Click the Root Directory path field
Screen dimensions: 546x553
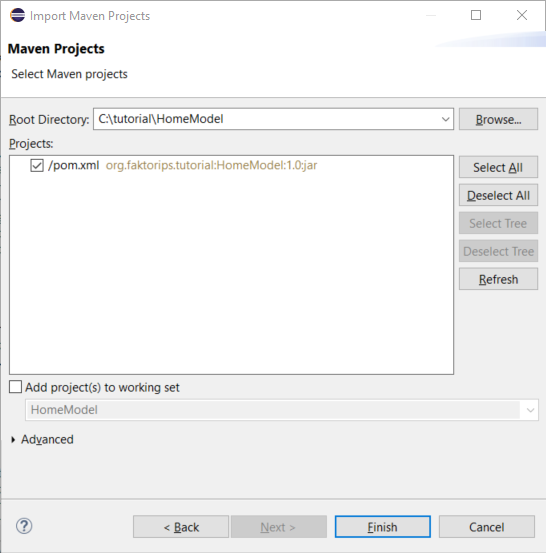[x=273, y=119]
